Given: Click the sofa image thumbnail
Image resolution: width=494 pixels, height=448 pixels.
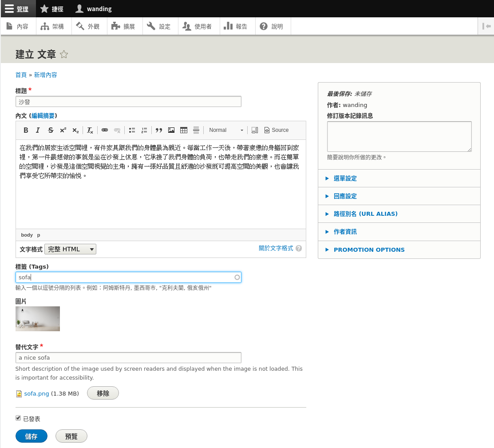Looking at the screenshot, I should (x=38, y=319).
